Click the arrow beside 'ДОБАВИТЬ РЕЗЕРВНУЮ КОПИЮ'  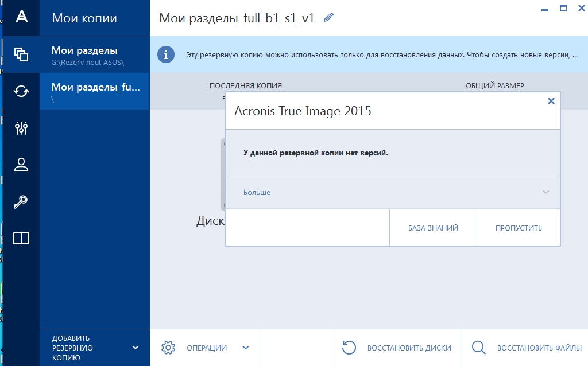[x=136, y=348]
